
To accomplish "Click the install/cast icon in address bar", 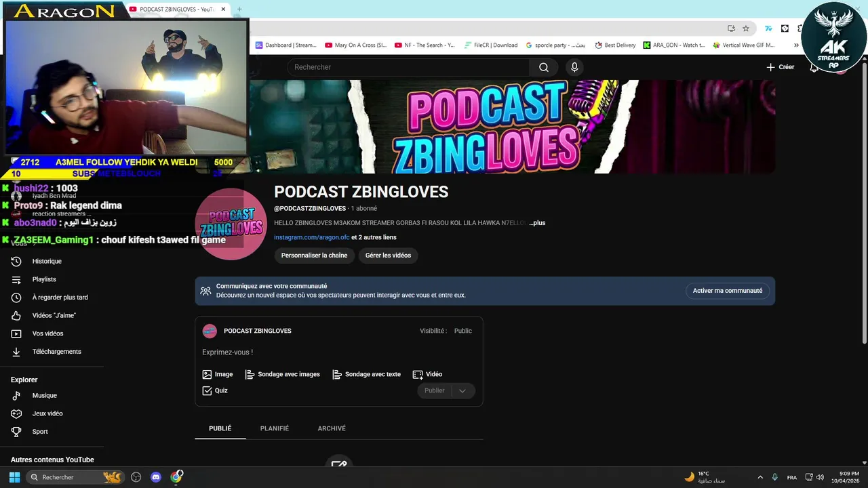I will tap(731, 28).
